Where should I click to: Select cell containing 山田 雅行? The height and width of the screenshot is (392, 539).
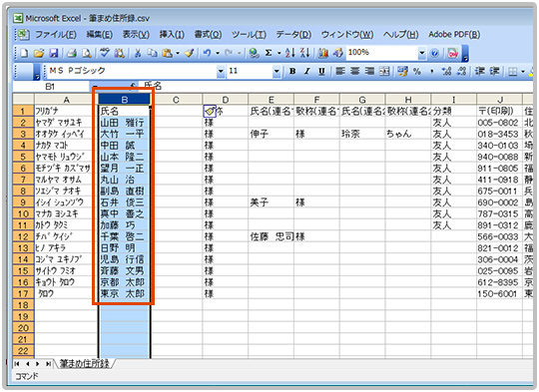pyautogui.click(x=124, y=123)
